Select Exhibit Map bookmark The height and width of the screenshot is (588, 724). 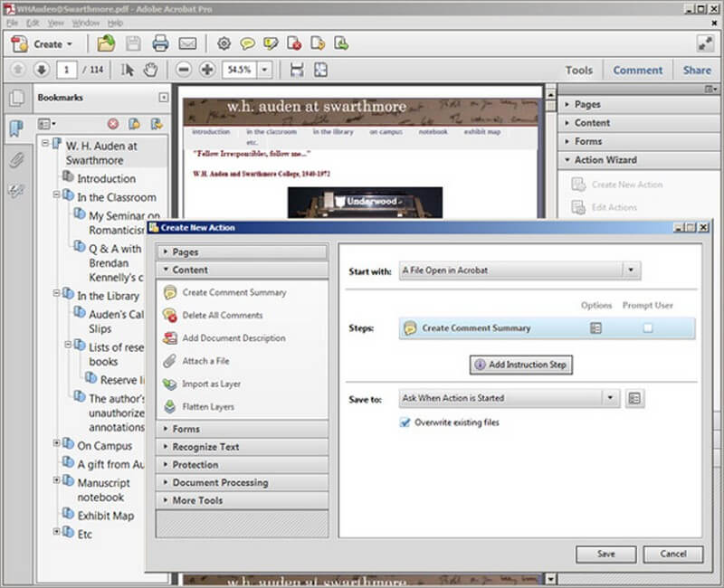[x=106, y=516]
